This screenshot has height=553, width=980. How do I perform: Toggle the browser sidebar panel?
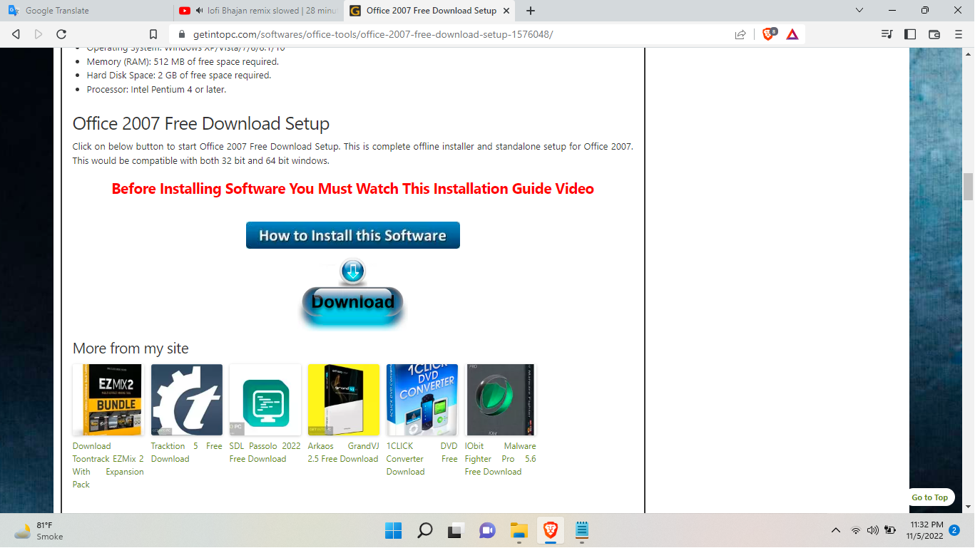point(910,34)
